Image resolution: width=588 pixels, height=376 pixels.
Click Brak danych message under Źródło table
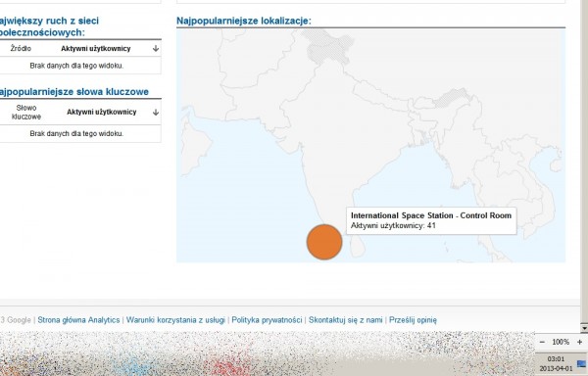click(x=76, y=66)
